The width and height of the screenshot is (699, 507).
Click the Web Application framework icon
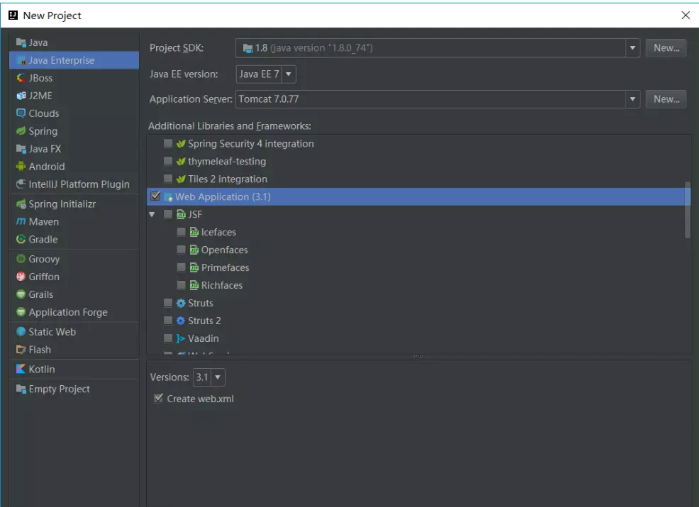tap(168, 197)
